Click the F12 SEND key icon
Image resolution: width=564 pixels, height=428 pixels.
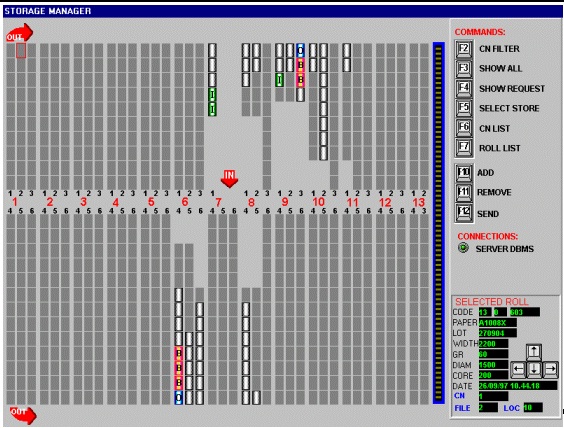pos(464,214)
